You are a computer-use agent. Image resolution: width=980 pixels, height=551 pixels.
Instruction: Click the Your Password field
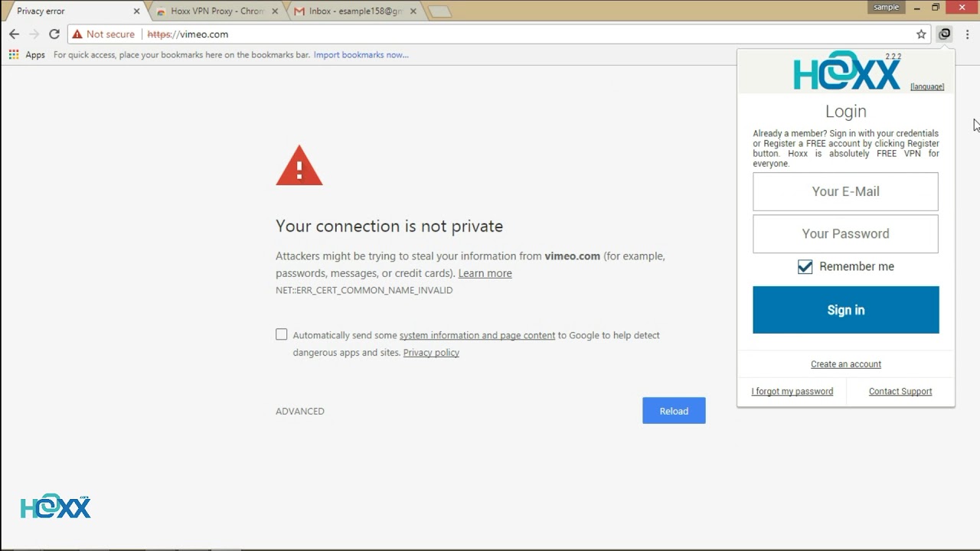(x=845, y=233)
